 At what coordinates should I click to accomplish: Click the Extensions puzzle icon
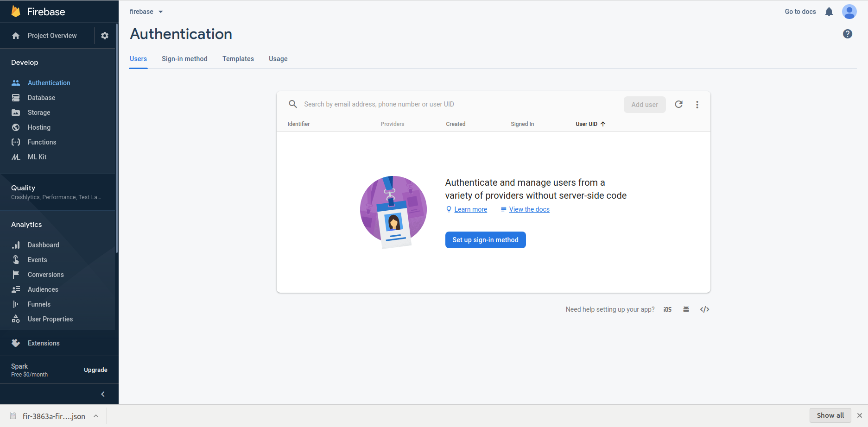[16, 343]
